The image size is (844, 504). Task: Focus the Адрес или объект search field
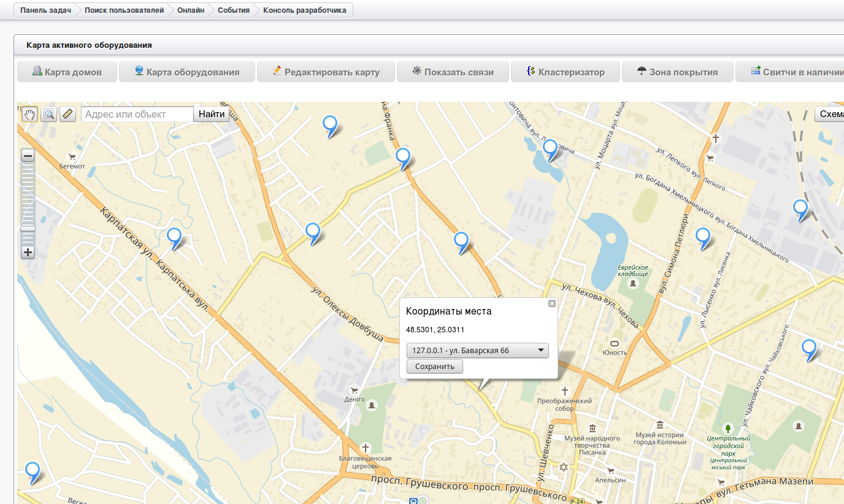tap(138, 114)
